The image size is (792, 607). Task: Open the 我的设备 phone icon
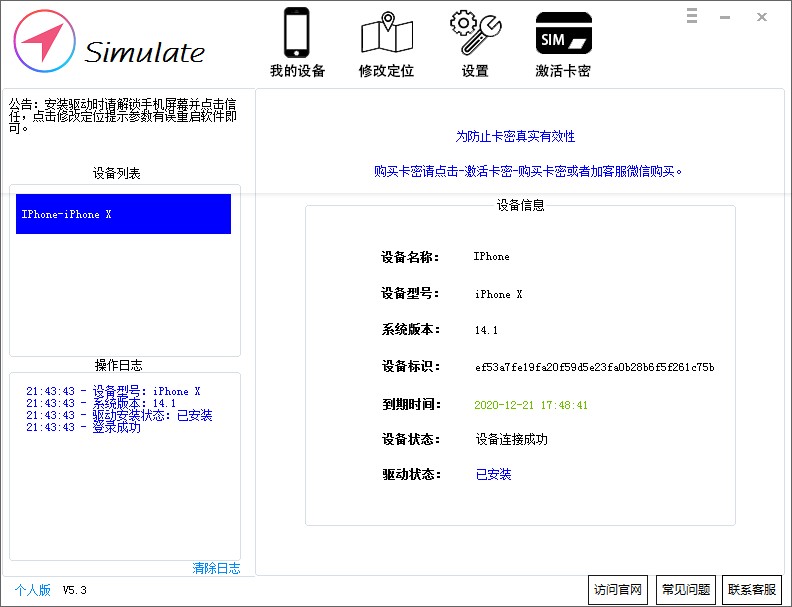tap(297, 35)
